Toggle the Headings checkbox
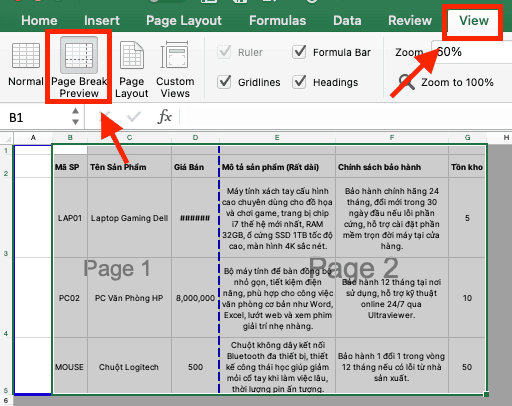This screenshot has width=512, height=406. tap(299, 82)
